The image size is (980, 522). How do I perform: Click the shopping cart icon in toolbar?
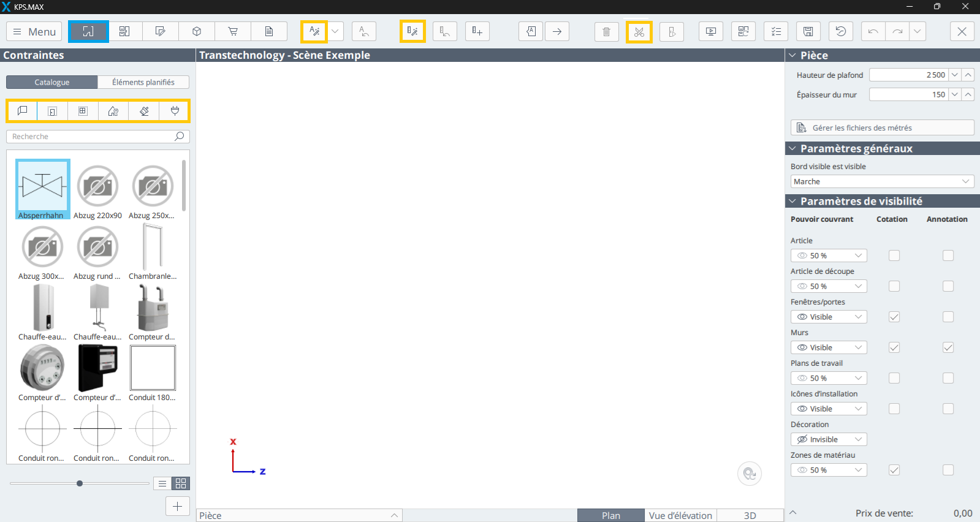coord(233,31)
